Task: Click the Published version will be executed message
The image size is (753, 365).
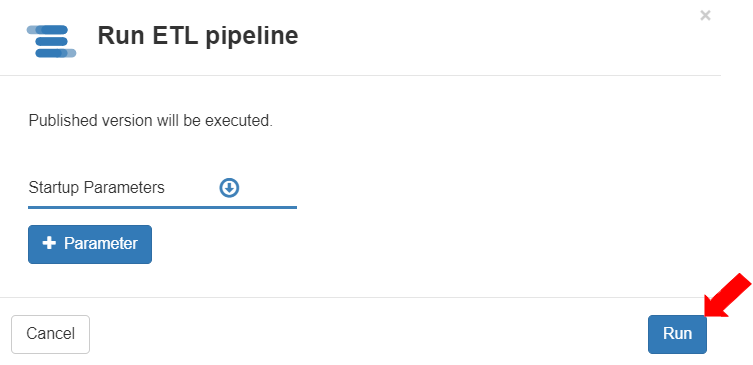Action: [150, 121]
